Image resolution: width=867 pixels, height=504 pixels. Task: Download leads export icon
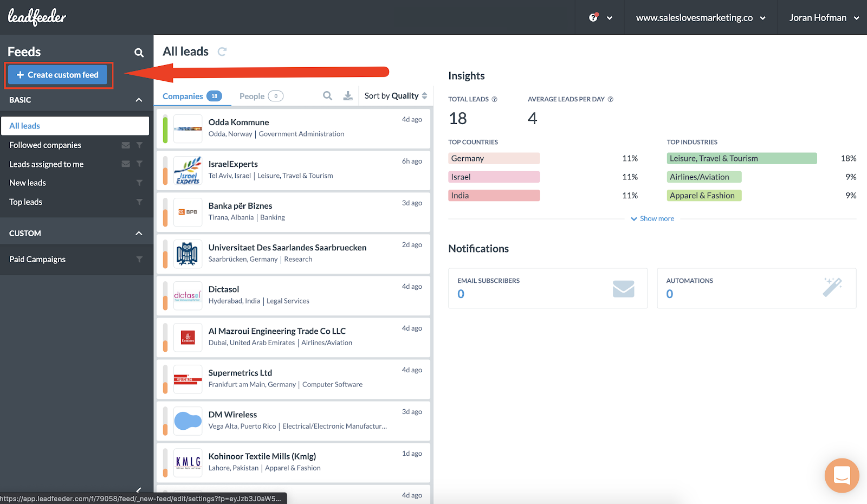pos(348,96)
